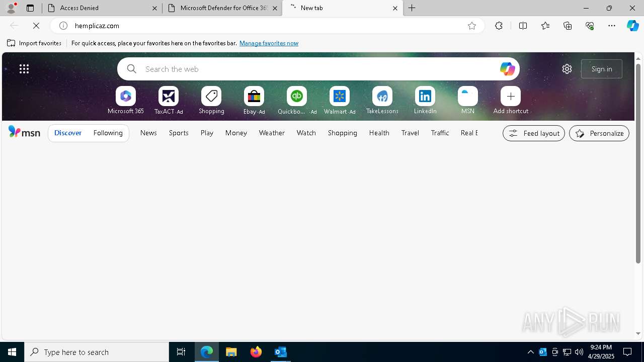Viewport: 644px width, 362px height.
Task: Add this page to favorites star
Action: coord(471,26)
